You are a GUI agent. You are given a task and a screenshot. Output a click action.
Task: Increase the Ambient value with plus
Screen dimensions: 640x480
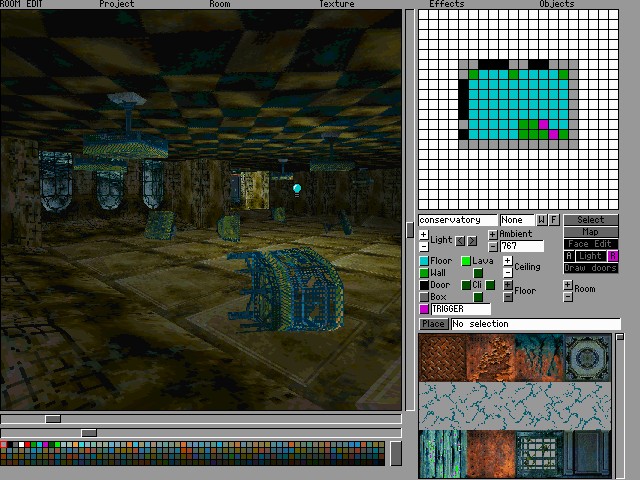point(493,234)
